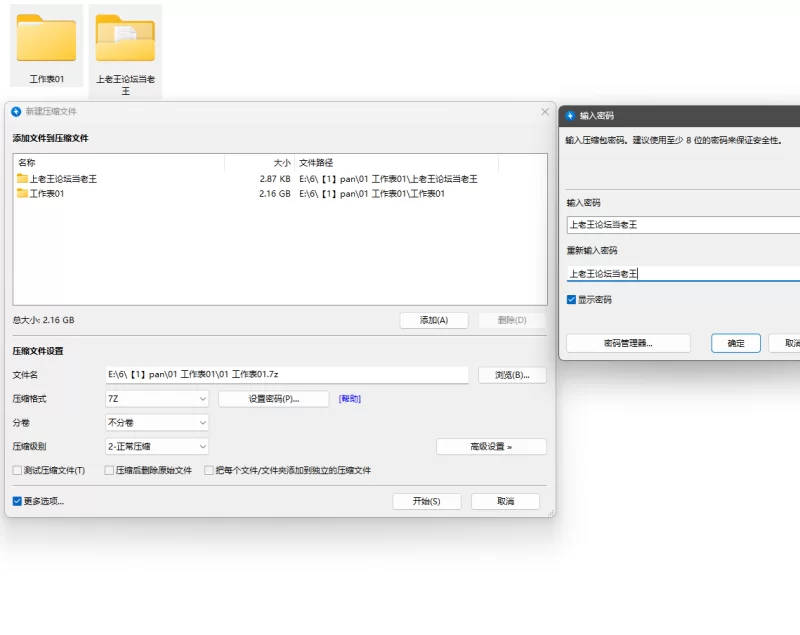
Task: Open the 压缩格式 7Z dropdown
Action: (x=157, y=399)
